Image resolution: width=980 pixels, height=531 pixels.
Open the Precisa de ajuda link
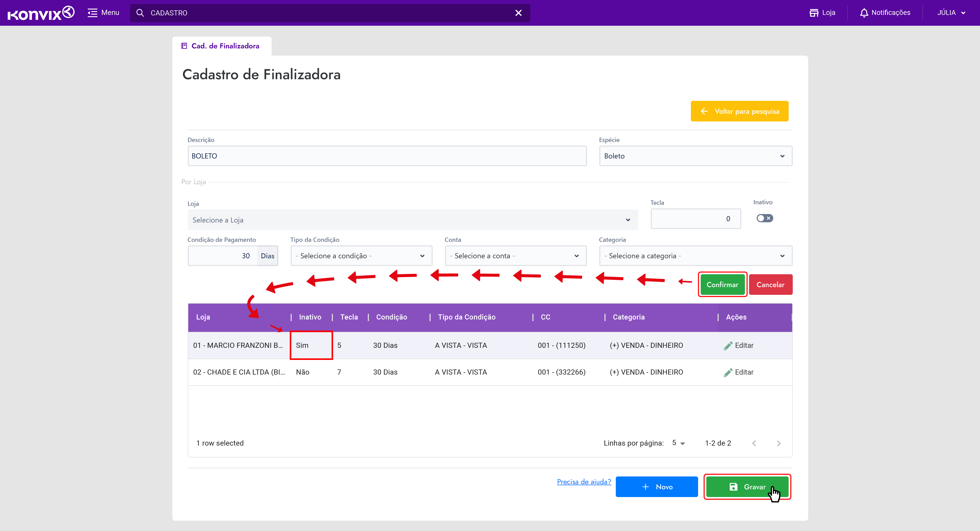[x=584, y=482]
